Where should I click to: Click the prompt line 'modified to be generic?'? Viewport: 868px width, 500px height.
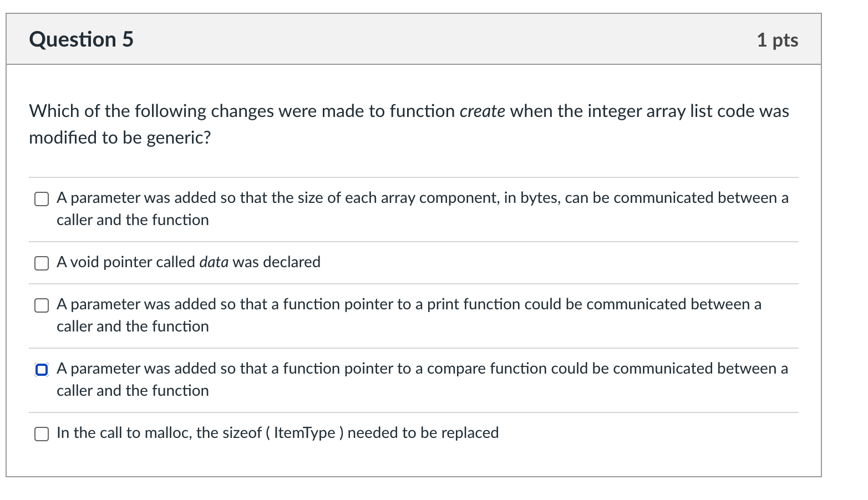pos(120,137)
